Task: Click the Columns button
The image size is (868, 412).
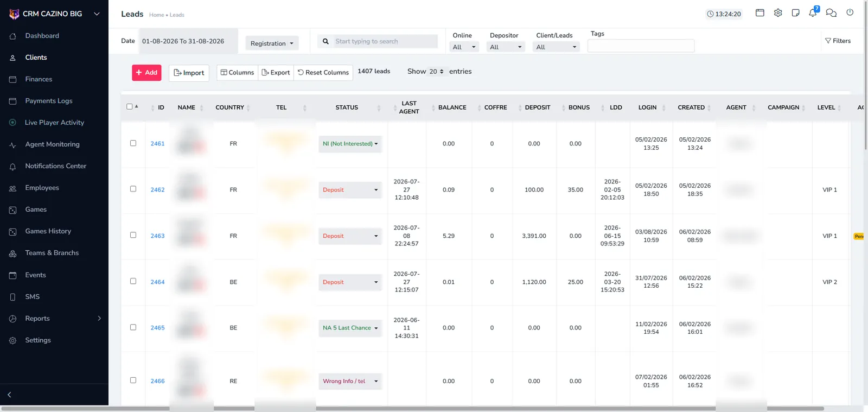Action: [x=237, y=73]
